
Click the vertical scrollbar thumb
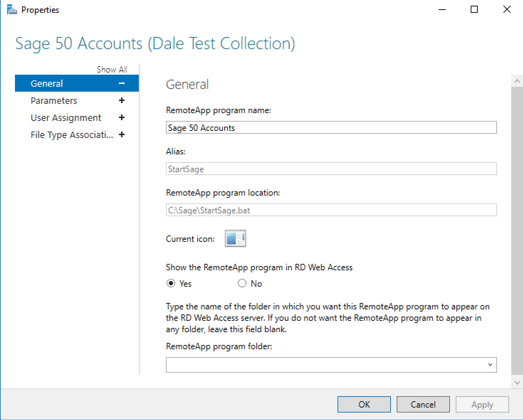[517, 230]
